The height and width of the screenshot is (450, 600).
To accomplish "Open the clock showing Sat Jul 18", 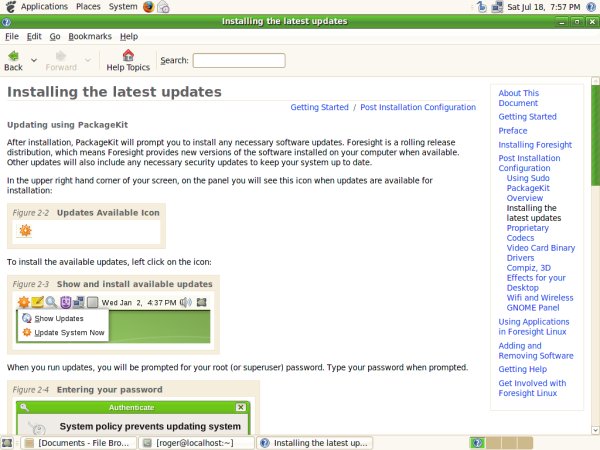I will (x=543, y=7).
